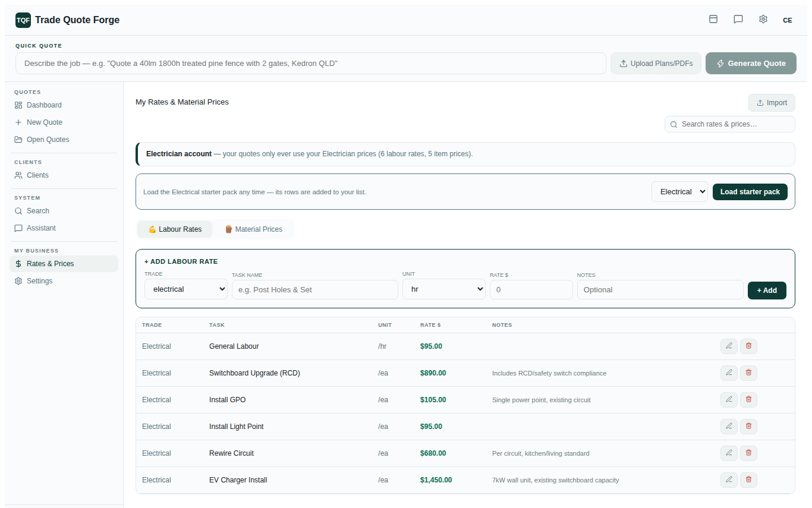Open Assistant in the sidebar
This screenshot has height=508, width=812.
pos(64,228)
